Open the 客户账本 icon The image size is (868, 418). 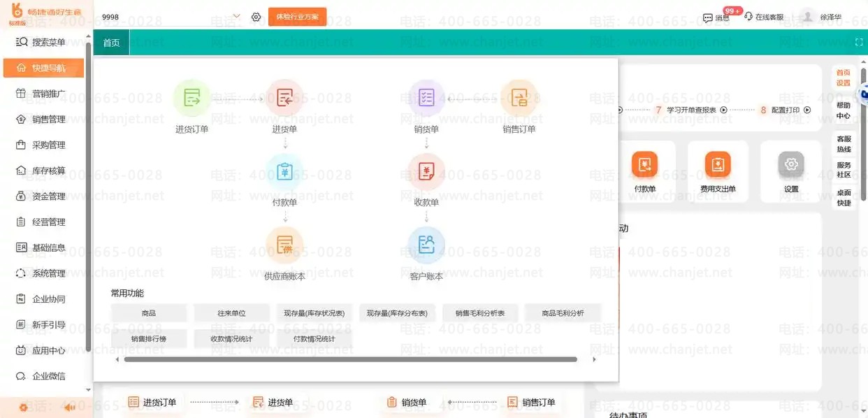[x=426, y=245]
